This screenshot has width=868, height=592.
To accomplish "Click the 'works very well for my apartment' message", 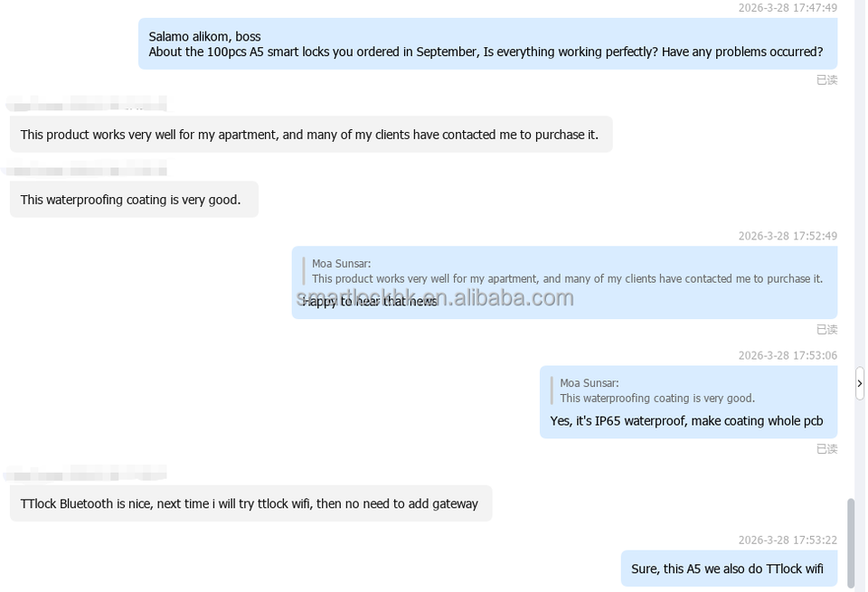I will [x=311, y=135].
